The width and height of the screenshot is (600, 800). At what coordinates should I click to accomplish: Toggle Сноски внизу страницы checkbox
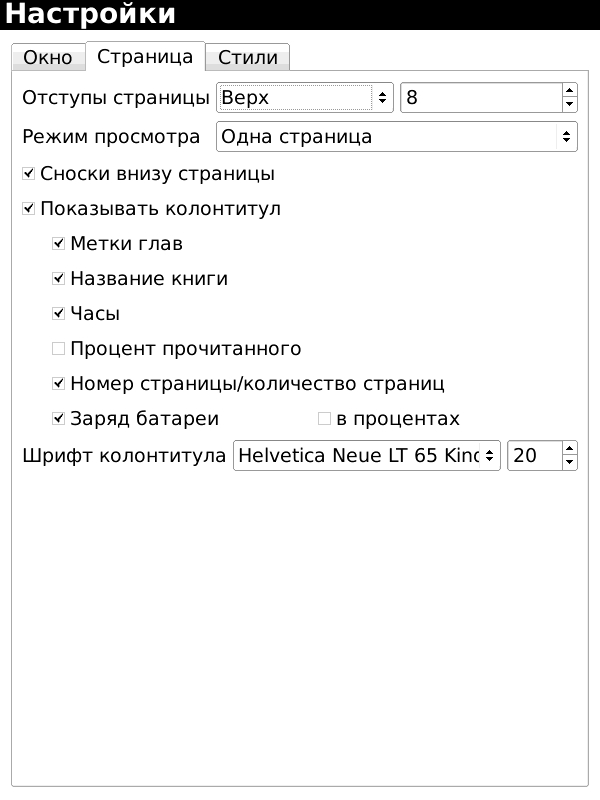point(29,174)
